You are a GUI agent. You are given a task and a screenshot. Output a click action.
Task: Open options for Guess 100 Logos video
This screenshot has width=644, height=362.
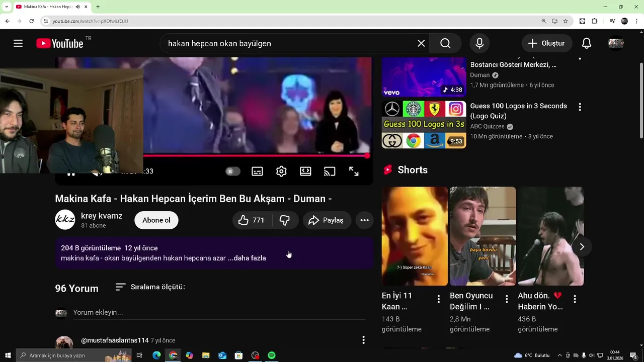point(580,107)
